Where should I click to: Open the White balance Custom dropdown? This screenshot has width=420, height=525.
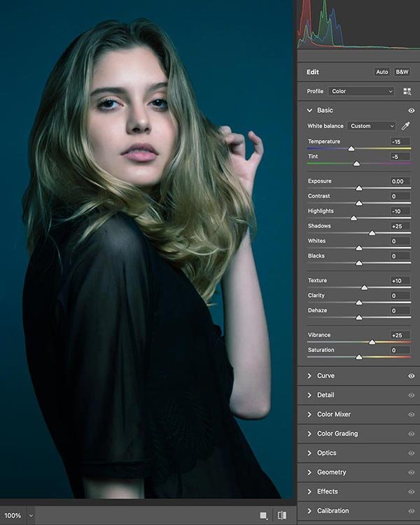click(x=372, y=126)
